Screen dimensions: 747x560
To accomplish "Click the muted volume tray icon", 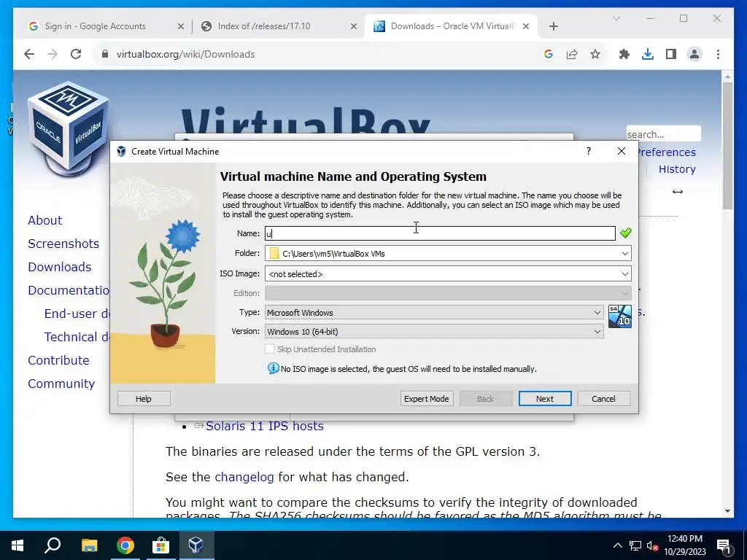I will tap(653, 545).
